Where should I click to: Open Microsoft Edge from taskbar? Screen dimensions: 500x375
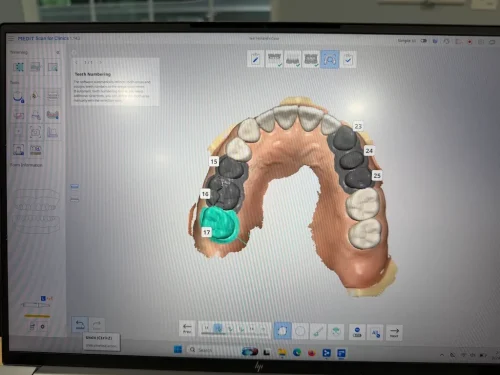pyautogui.click(x=297, y=353)
